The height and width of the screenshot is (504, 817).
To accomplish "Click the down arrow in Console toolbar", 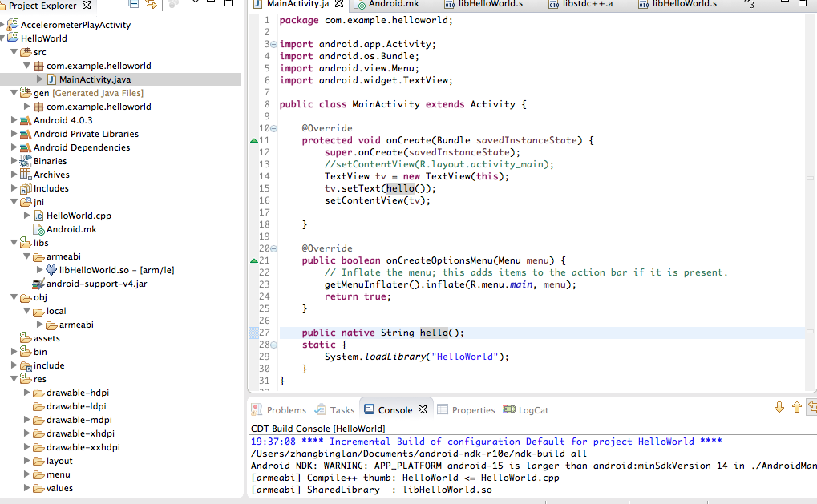I will coord(779,408).
